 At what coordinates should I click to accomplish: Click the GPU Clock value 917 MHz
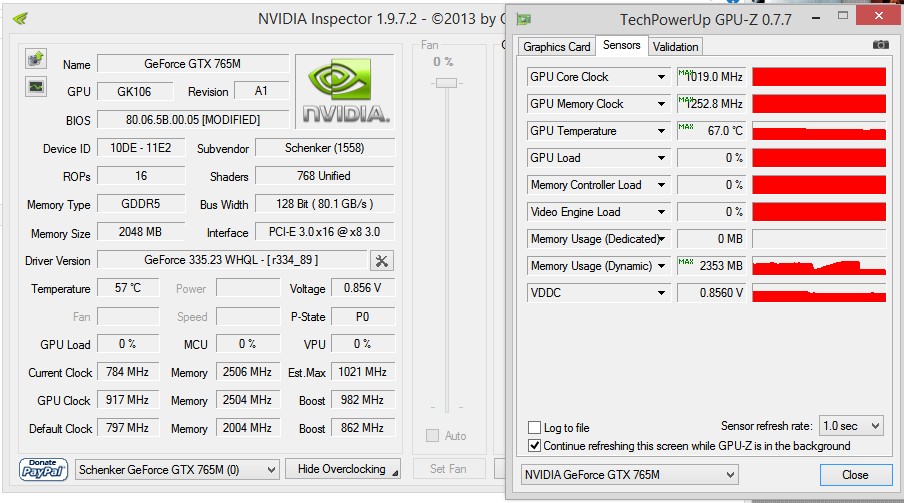click(127, 400)
